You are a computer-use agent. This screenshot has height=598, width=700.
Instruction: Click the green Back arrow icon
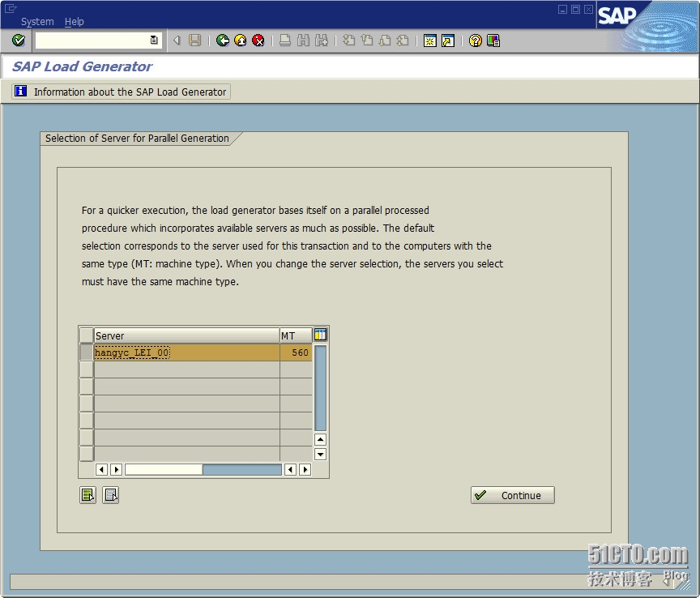tap(222, 41)
